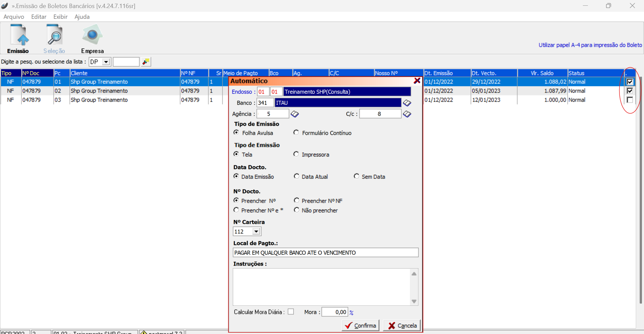This screenshot has height=334, width=644.
Task: Select the Formulário Contínuo option
Action: coord(296,133)
